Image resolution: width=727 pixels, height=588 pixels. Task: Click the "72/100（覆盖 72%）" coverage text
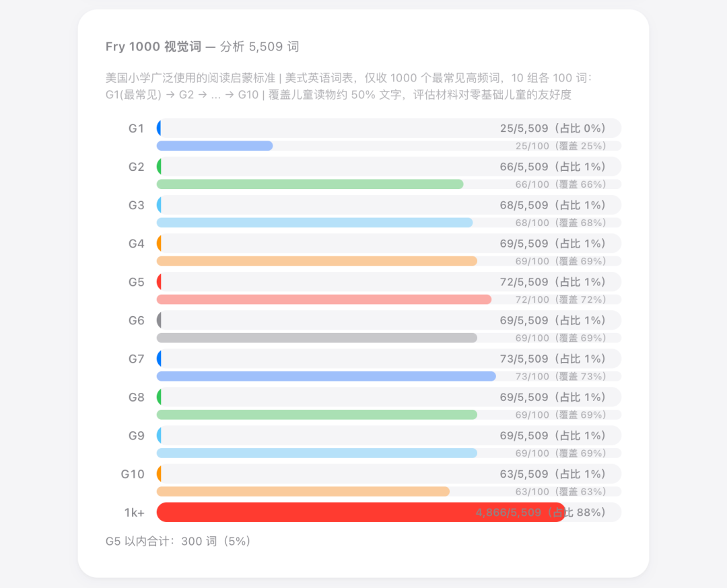pos(561,299)
